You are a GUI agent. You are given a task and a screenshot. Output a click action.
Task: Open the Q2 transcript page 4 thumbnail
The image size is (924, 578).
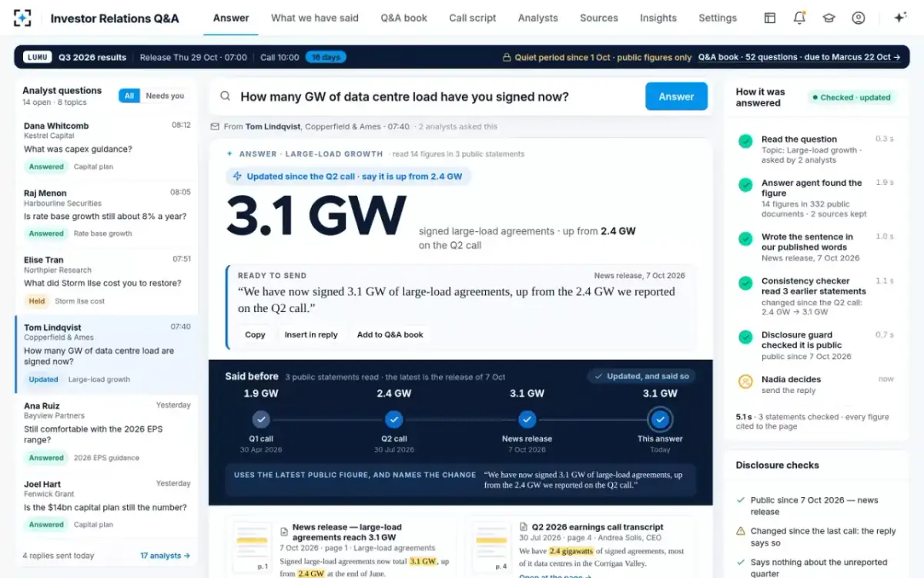[x=492, y=548]
